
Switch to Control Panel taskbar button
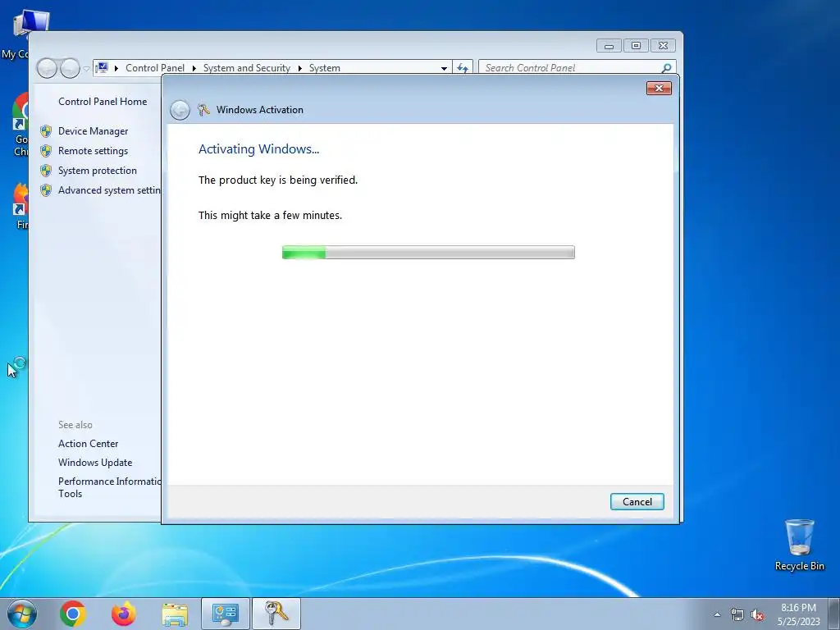pyautogui.click(x=226, y=614)
